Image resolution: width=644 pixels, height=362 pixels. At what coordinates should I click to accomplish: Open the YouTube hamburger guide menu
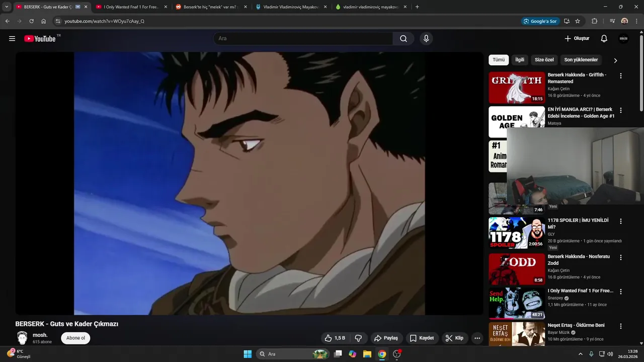pos(12,39)
